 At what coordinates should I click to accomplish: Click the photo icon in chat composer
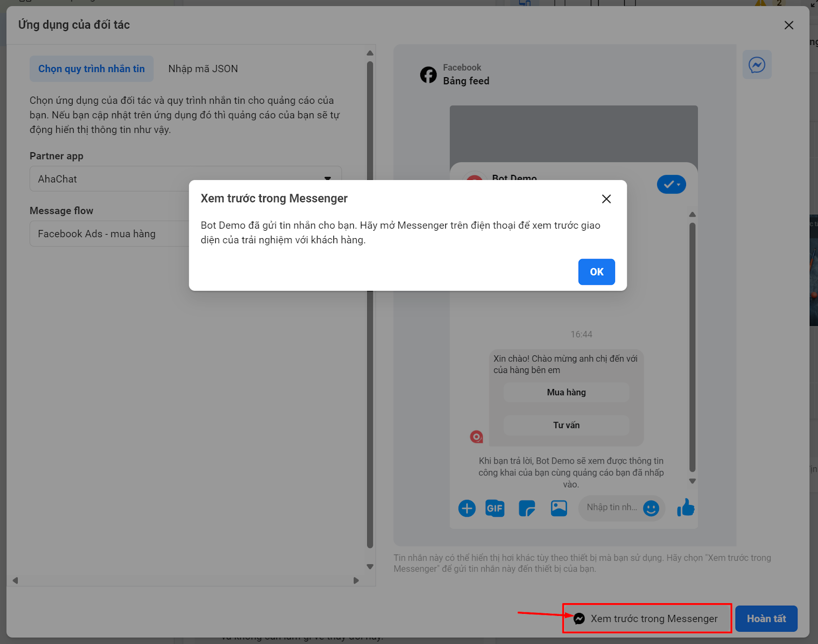click(x=559, y=508)
